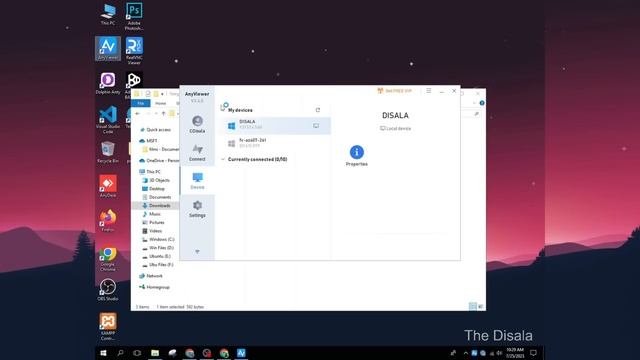Image resolution: width=640 pixels, height=360 pixels.
Task: Click AnyViewer icon in the taskbar
Action: click(x=241, y=353)
